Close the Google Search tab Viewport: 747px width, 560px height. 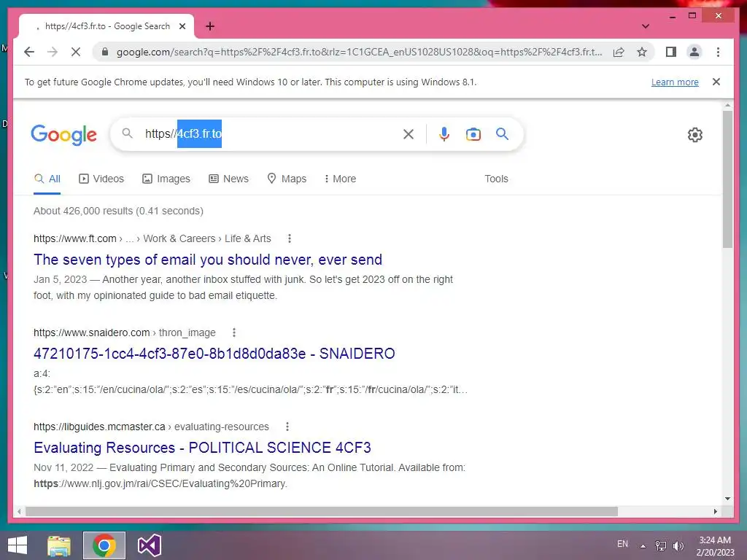click(182, 26)
